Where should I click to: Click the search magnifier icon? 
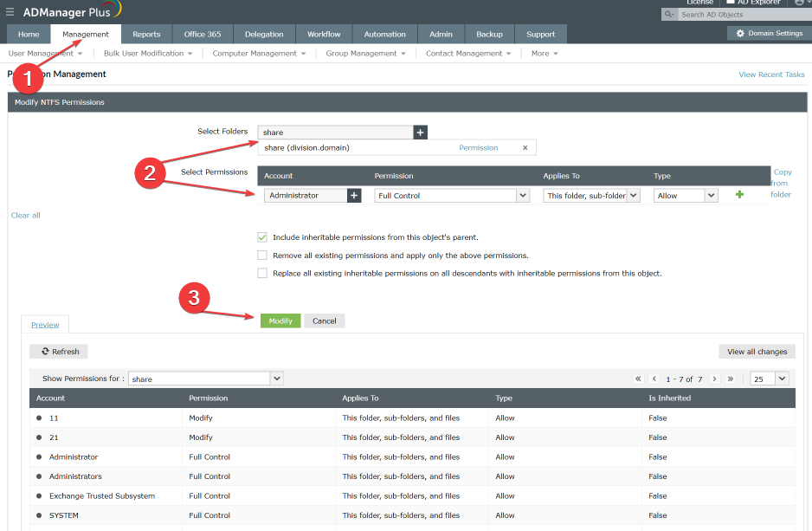click(x=669, y=15)
